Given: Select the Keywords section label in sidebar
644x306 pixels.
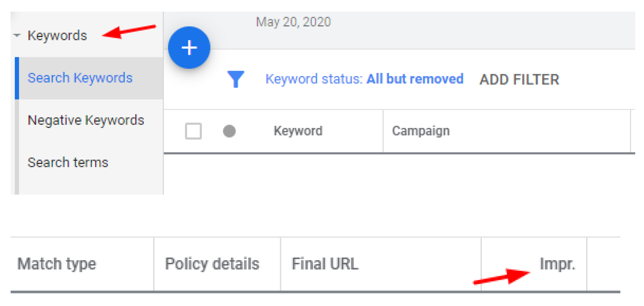Looking at the screenshot, I should click(x=57, y=36).
